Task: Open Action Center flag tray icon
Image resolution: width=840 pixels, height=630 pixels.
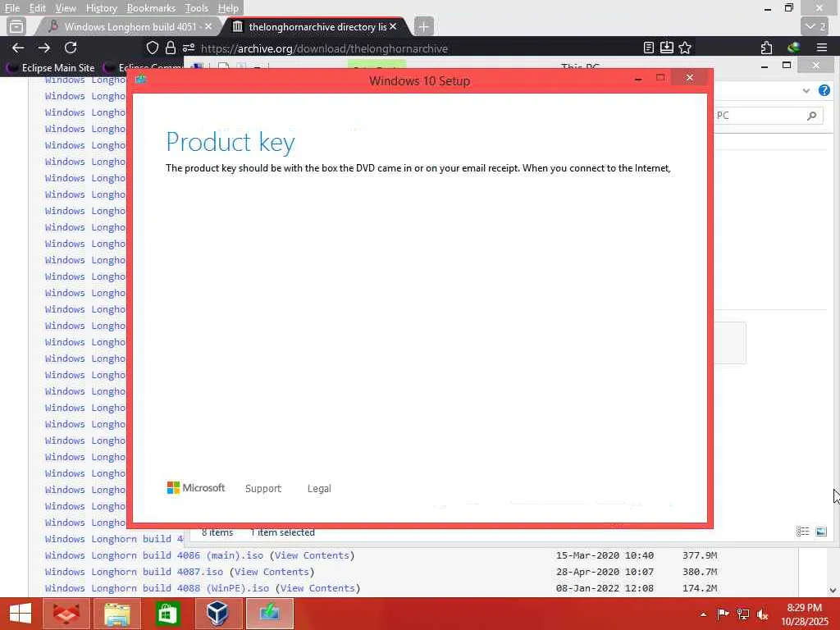Action: tap(723, 614)
